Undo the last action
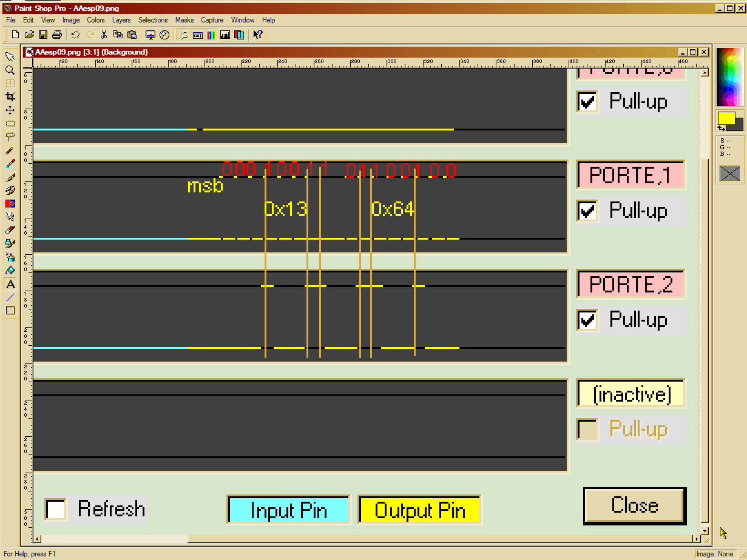The image size is (747, 560). 76,35
